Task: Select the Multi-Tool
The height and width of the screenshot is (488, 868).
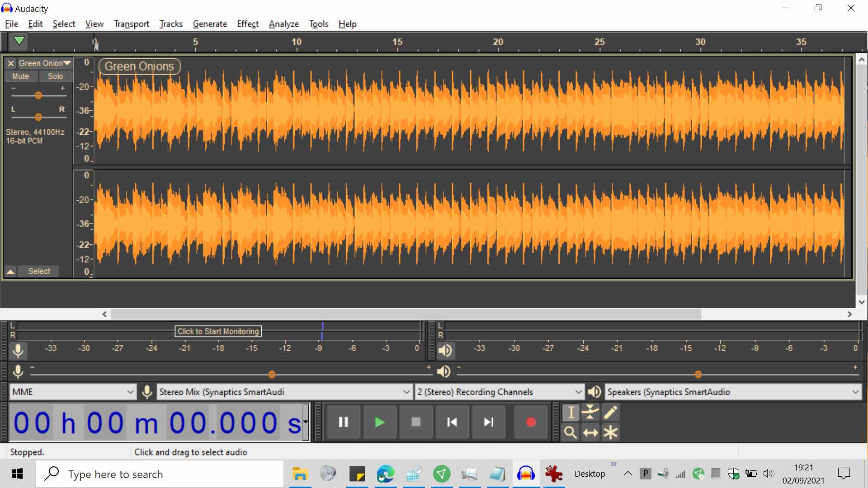Action: tap(611, 432)
